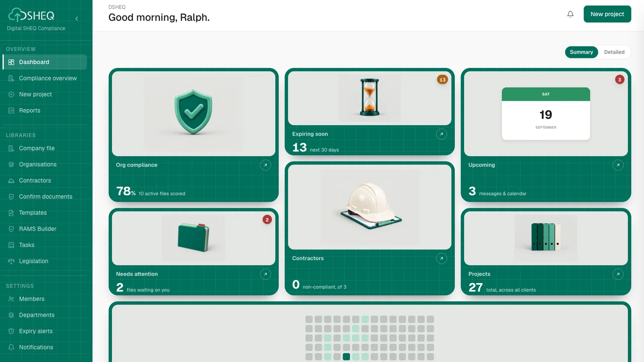
Task: Open the Expiry alerts clock icon
Action: coord(11,331)
